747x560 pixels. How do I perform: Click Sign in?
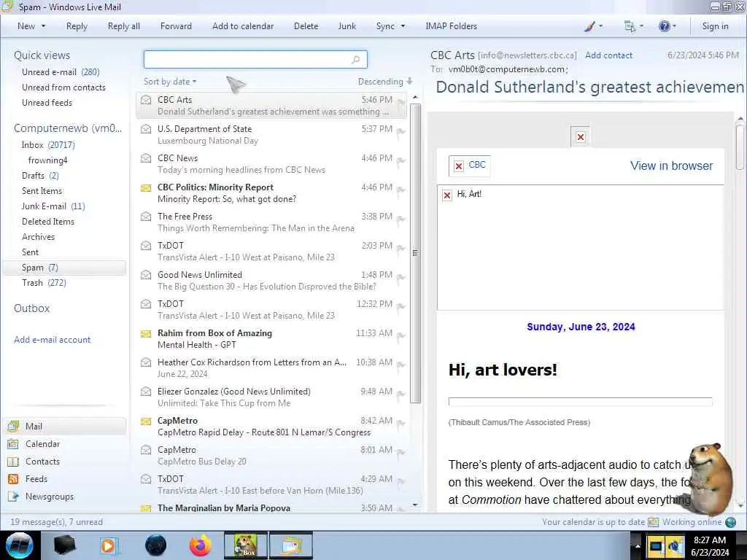click(x=715, y=26)
